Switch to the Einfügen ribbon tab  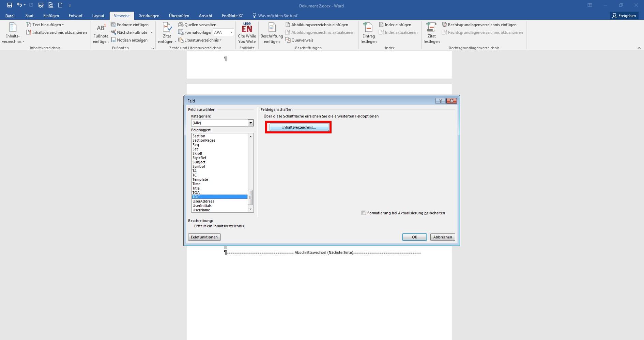[51, 16]
